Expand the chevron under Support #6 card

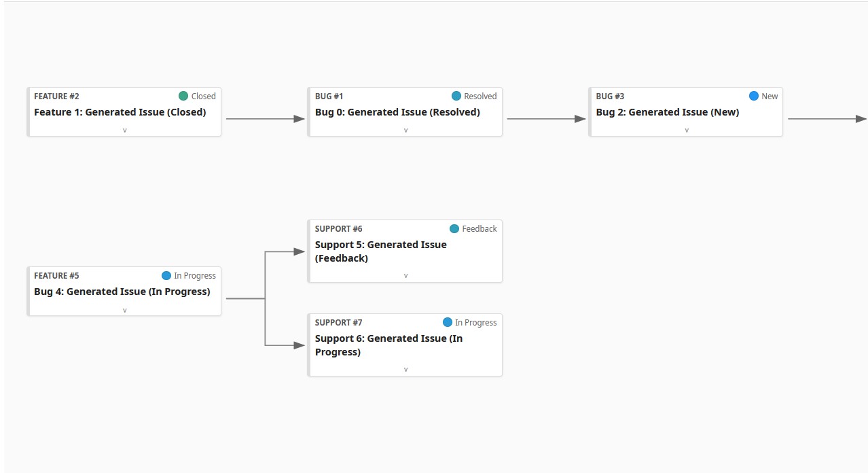(x=405, y=275)
